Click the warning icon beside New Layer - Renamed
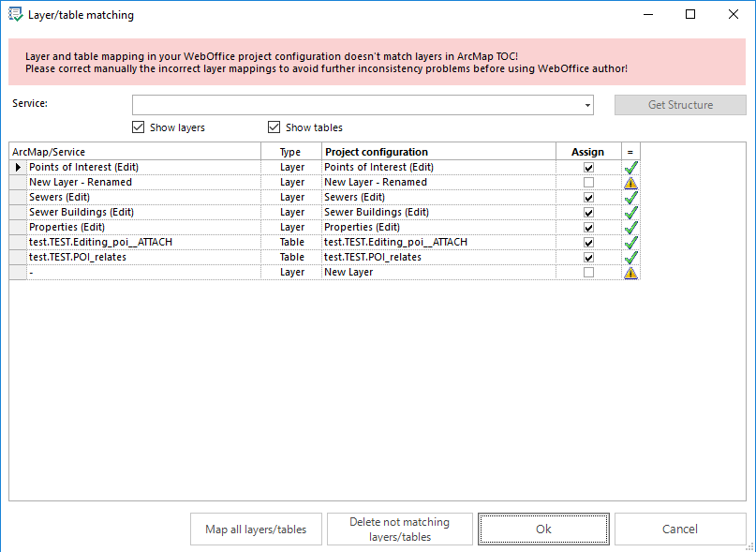 pyautogui.click(x=630, y=182)
